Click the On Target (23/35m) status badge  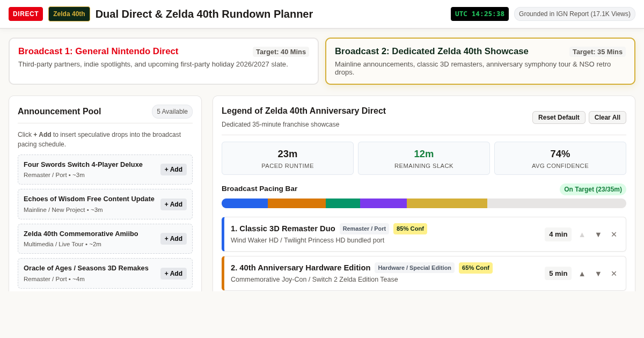[x=593, y=189]
